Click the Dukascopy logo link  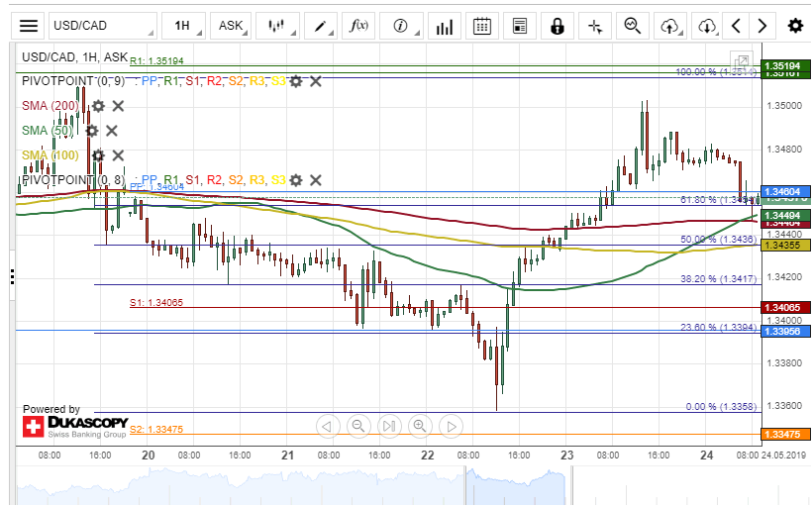point(73,427)
